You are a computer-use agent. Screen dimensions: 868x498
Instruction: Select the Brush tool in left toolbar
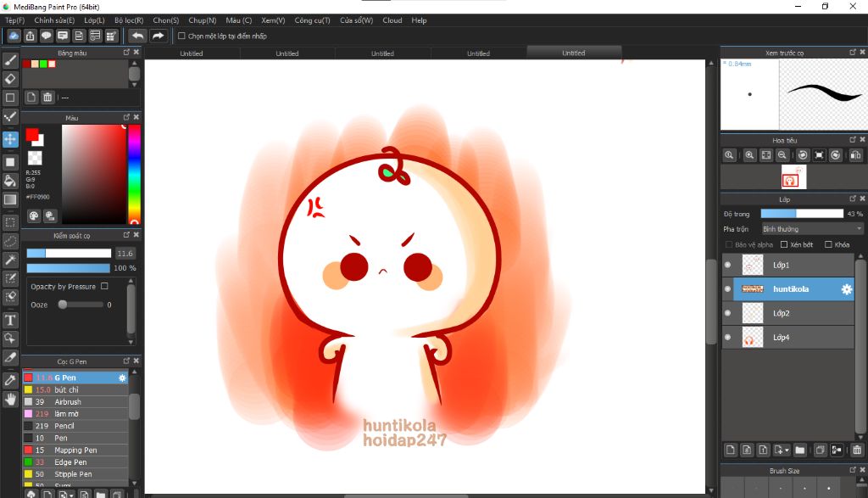(10, 60)
